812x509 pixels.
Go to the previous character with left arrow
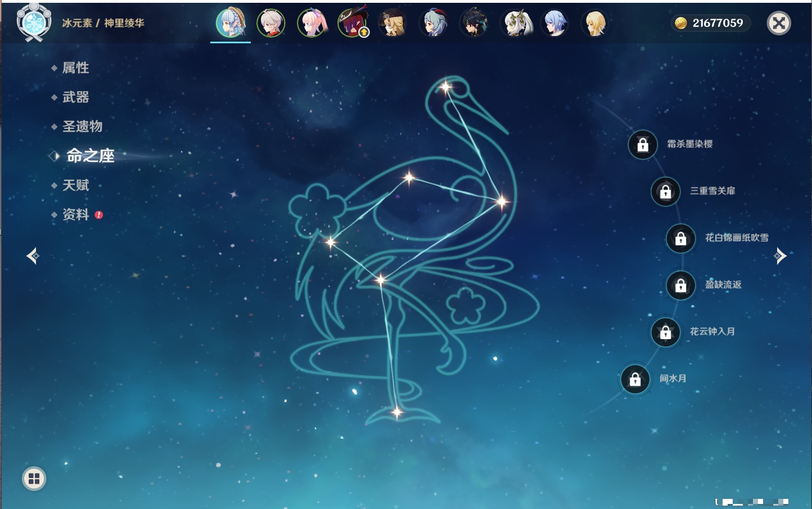[33, 256]
